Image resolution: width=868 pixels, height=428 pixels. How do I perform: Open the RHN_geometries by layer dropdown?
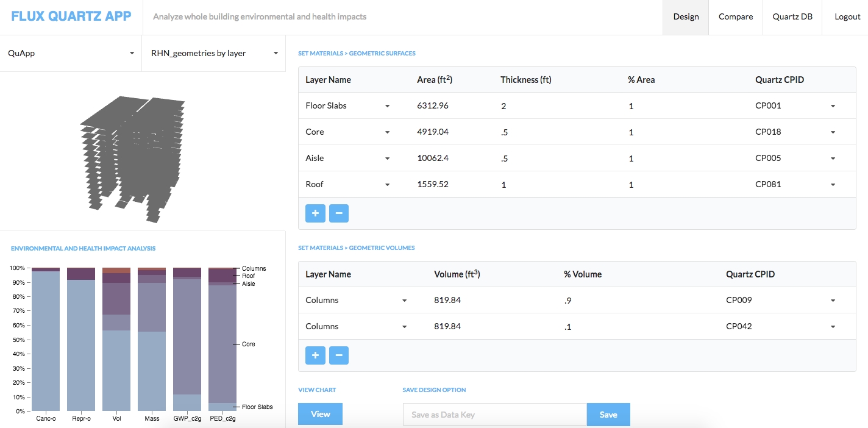pos(214,53)
